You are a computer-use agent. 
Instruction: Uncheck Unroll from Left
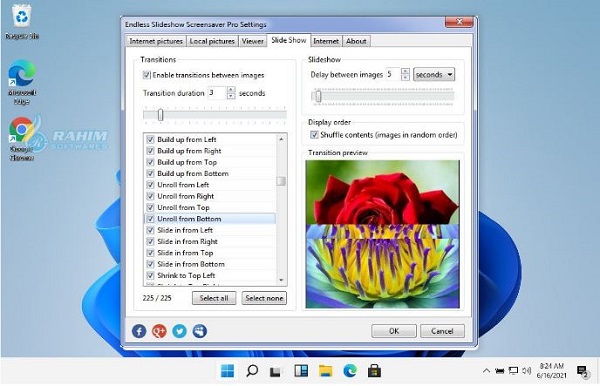point(150,185)
